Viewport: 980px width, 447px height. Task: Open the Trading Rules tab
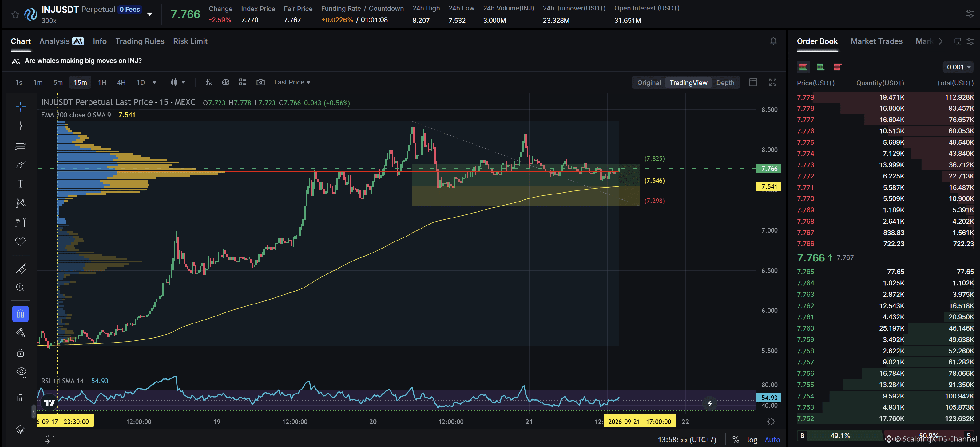coord(140,41)
